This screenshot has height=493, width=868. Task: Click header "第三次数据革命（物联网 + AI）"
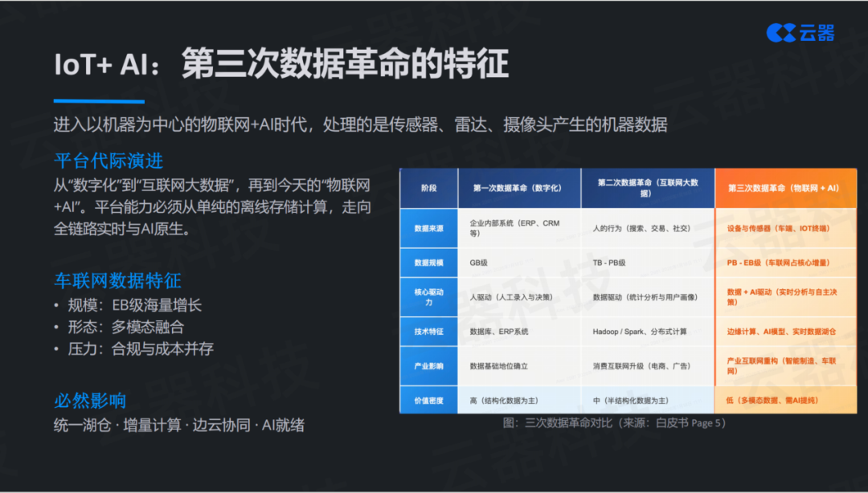click(785, 188)
